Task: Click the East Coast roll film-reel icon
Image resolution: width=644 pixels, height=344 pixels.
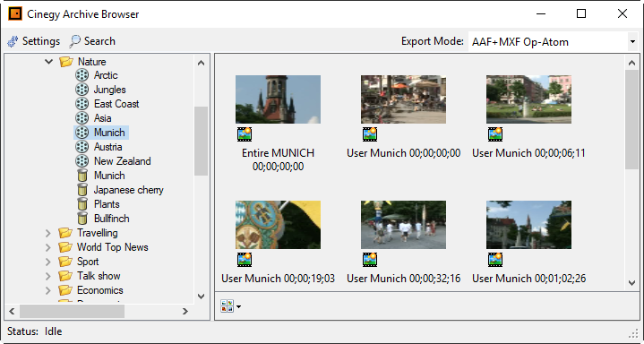Action: click(82, 104)
